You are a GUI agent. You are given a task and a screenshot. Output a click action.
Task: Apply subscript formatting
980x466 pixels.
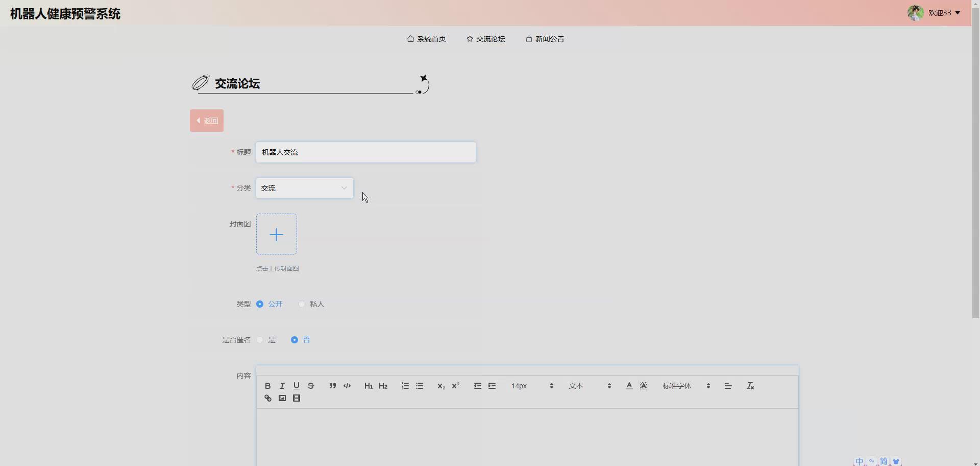[x=441, y=386]
